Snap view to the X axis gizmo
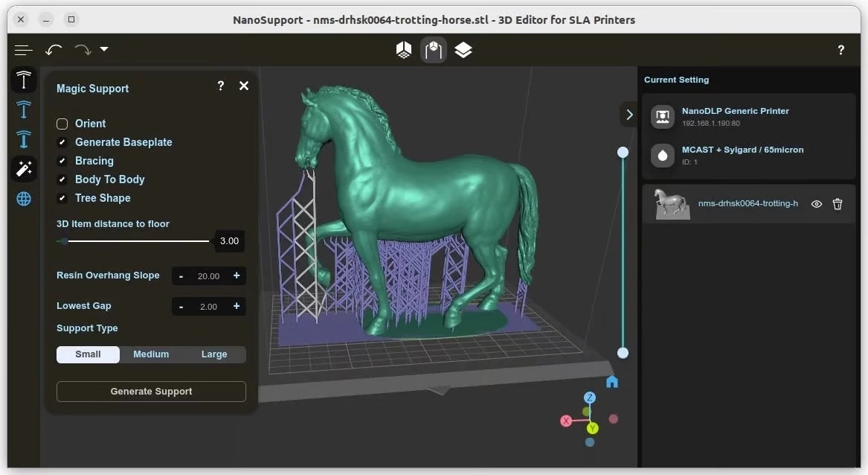 point(566,421)
